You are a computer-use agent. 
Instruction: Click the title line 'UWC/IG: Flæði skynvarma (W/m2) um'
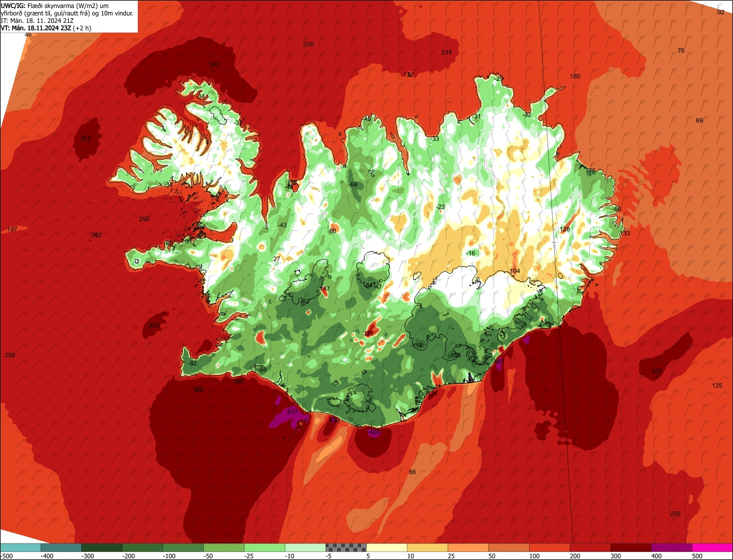coord(55,5)
